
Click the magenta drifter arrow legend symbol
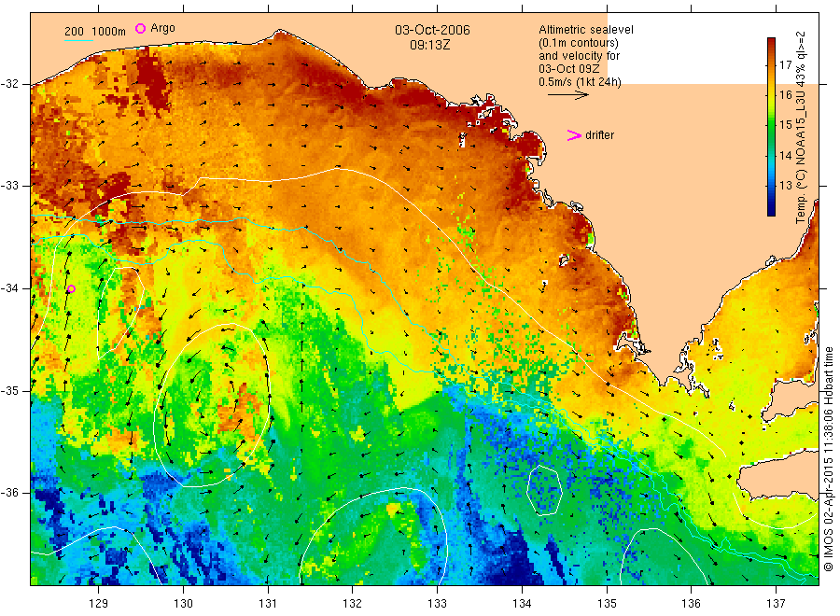[x=574, y=135]
